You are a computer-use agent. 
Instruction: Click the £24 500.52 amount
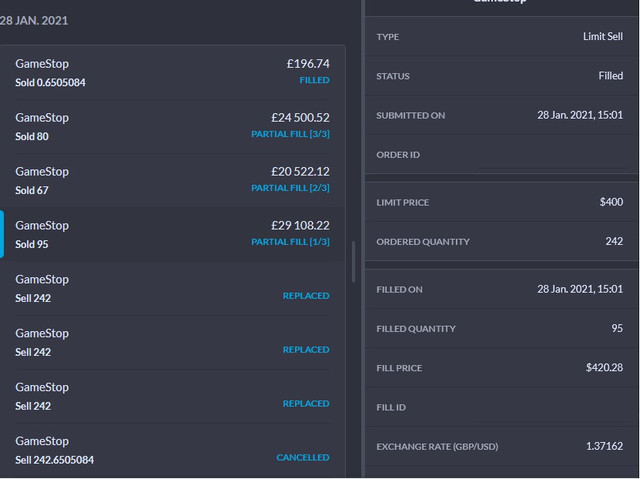300,118
